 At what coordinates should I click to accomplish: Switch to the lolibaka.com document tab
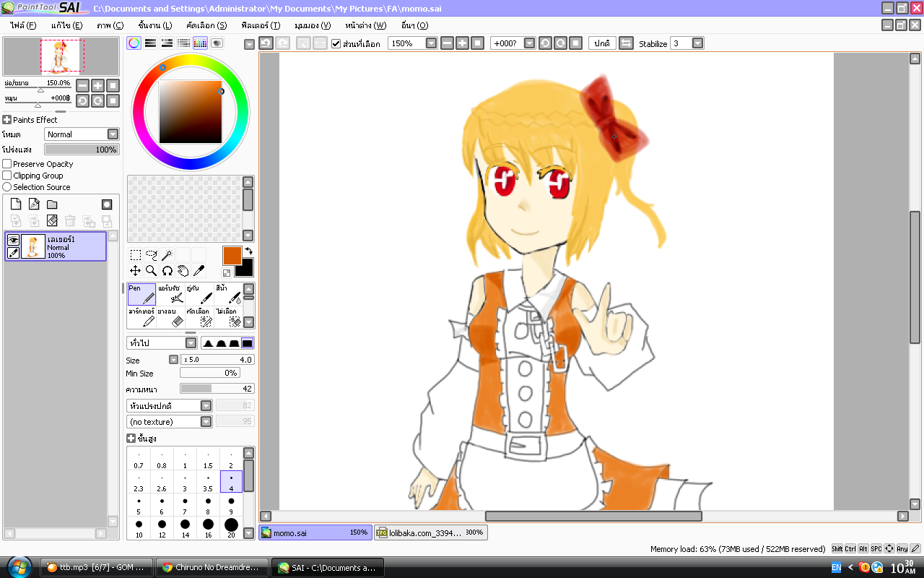pyautogui.click(x=430, y=532)
